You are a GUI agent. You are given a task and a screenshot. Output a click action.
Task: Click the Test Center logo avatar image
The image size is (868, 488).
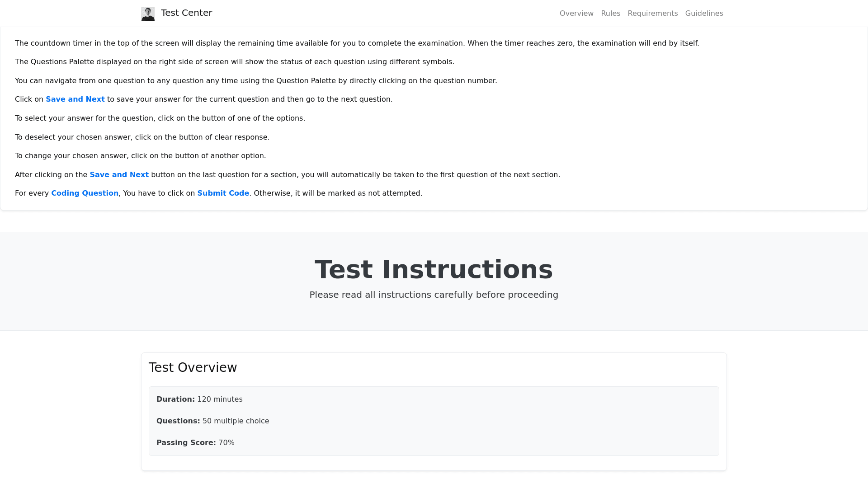tap(148, 14)
